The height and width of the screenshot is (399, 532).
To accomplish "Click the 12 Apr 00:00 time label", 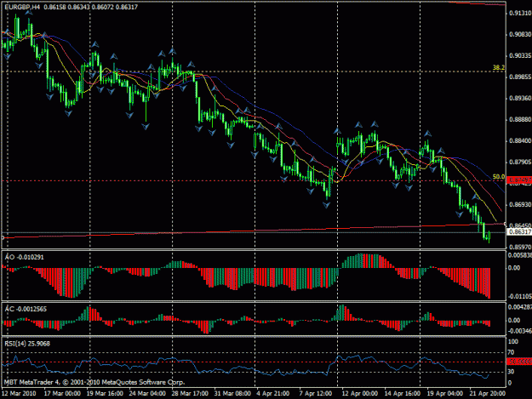I will [360, 394].
